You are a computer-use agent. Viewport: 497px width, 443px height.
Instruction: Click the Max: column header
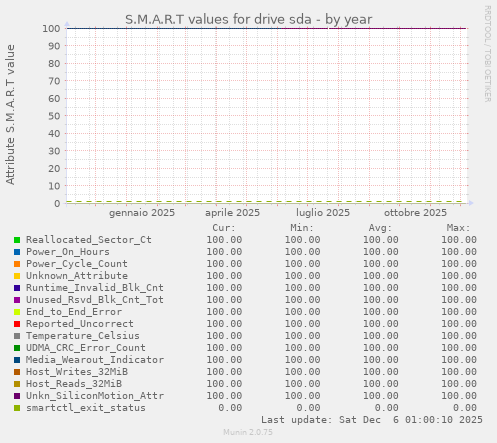click(x=458, y=228)
